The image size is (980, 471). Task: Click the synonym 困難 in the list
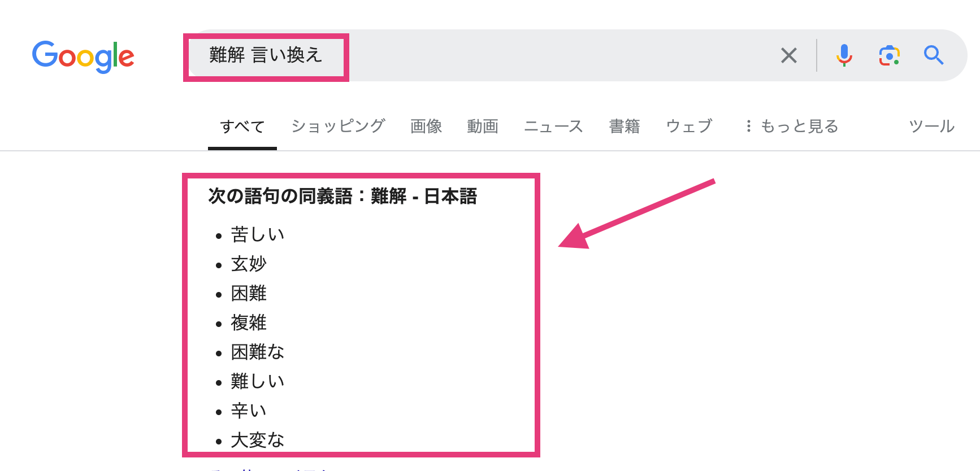pos(249,293)
